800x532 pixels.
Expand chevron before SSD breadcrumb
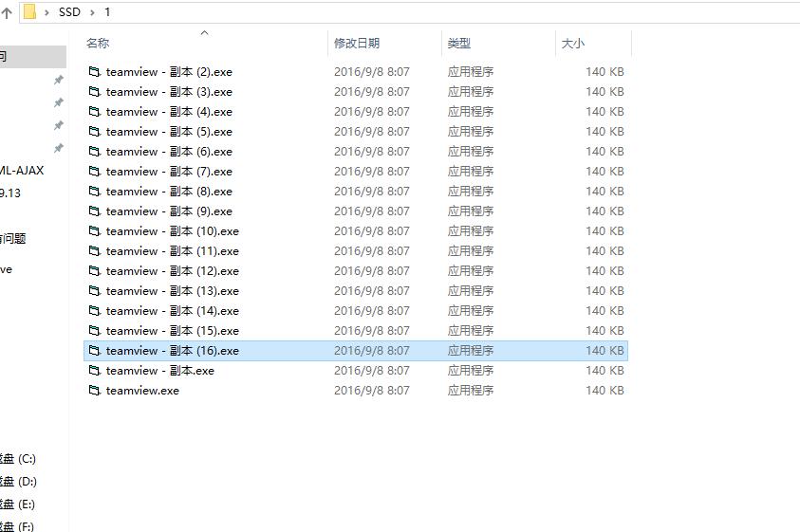point(47,12)
